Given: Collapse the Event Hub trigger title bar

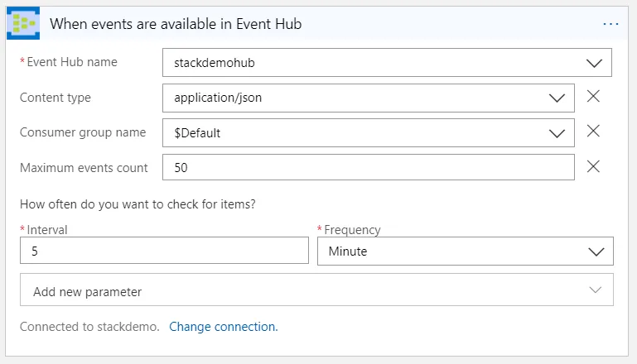Looking at the screenshot, I should (323, 24).
